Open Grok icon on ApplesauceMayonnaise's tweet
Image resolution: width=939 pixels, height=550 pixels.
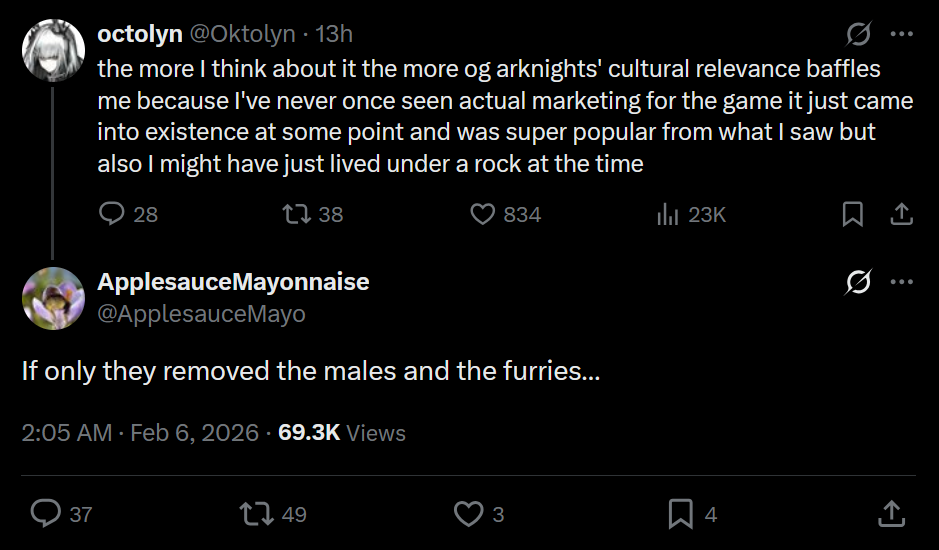pyautogui.click(x=858, y=283)
